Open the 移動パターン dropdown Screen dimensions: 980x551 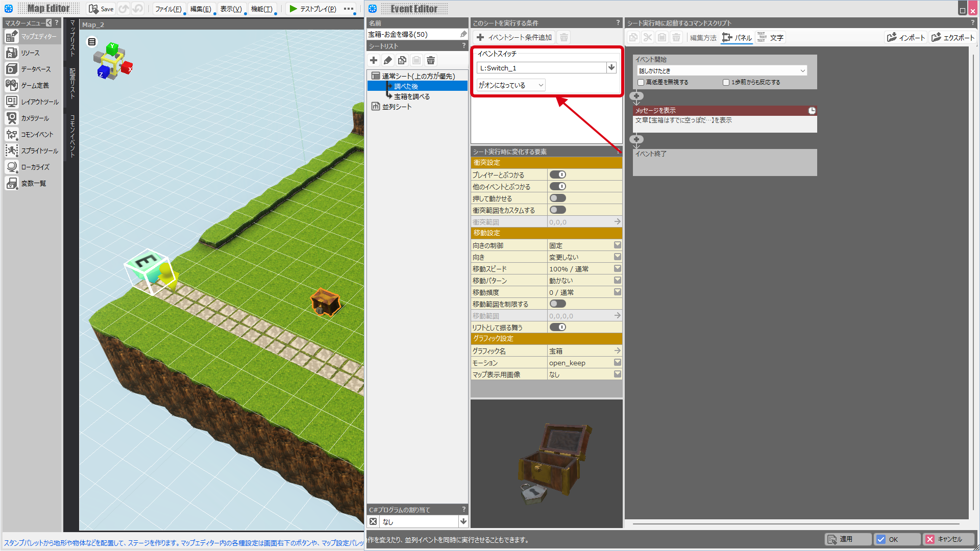[618, 281]
